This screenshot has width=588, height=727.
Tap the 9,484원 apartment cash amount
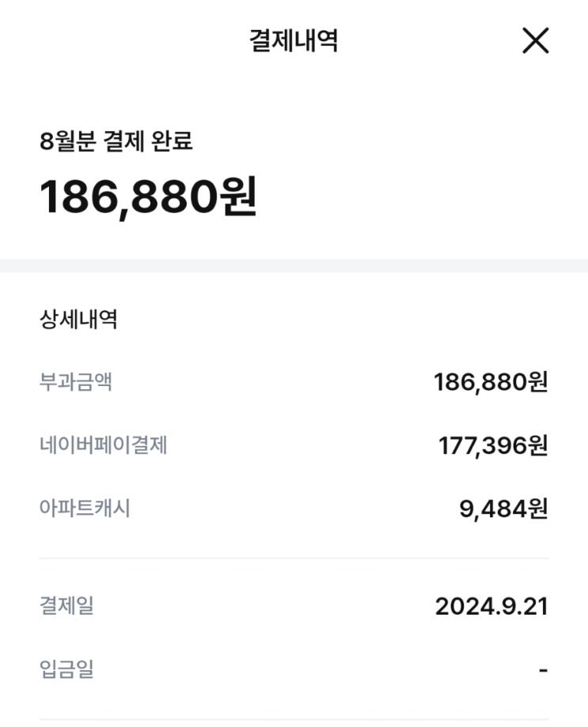(503, 509)
